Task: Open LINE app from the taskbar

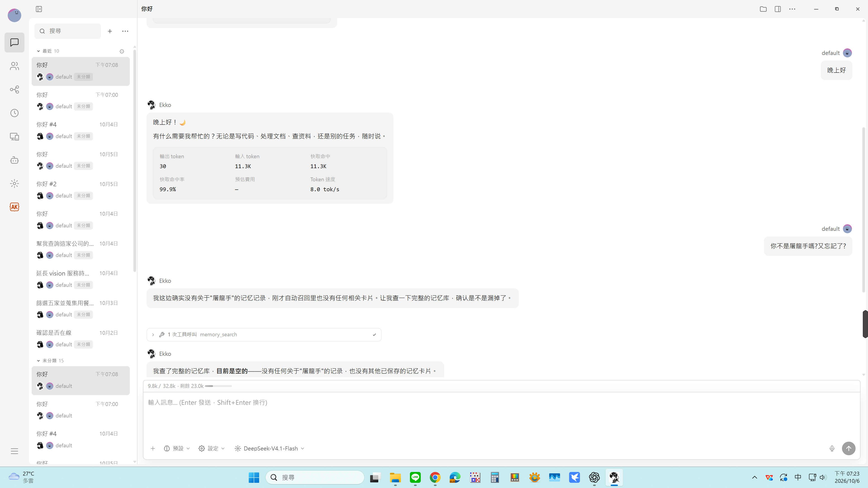Action: point(415,478)
